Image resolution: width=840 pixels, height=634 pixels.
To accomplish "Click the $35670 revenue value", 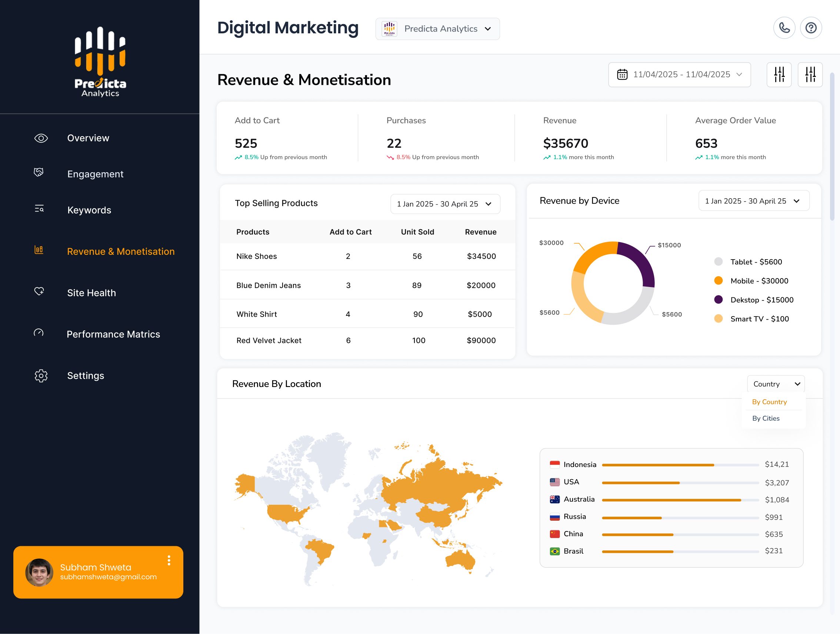I will 566,144.
